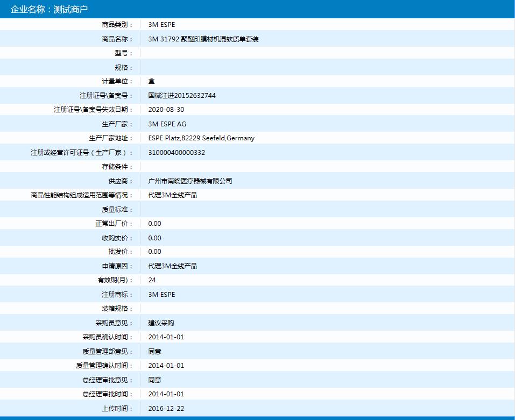Click the 批发价 label
Screen dimensions: 515x420
tap(121, 252)
